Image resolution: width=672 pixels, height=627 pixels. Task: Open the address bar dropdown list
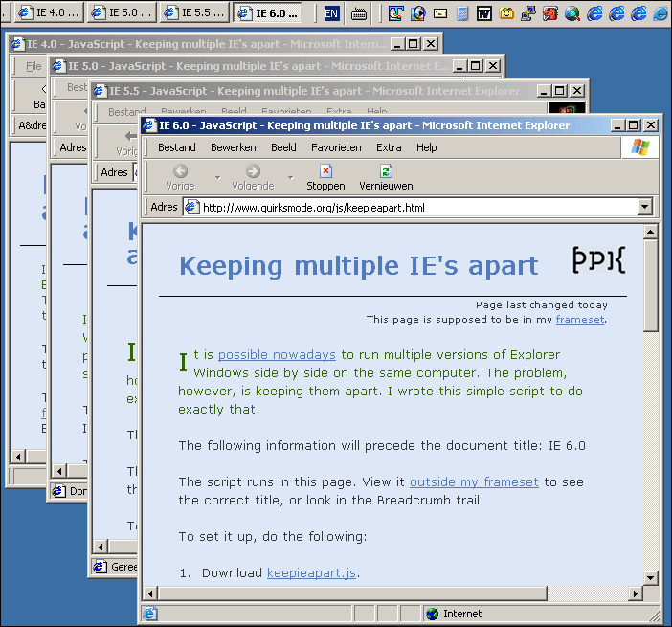(x=644, y=207)
